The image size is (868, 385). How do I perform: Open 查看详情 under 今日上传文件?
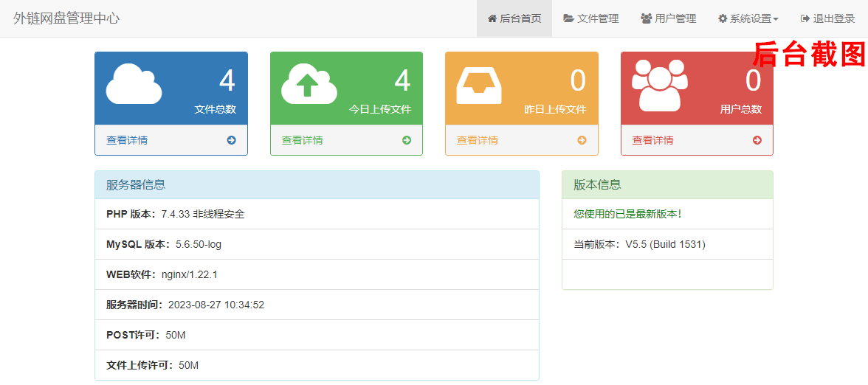click(x=303, y=140)
